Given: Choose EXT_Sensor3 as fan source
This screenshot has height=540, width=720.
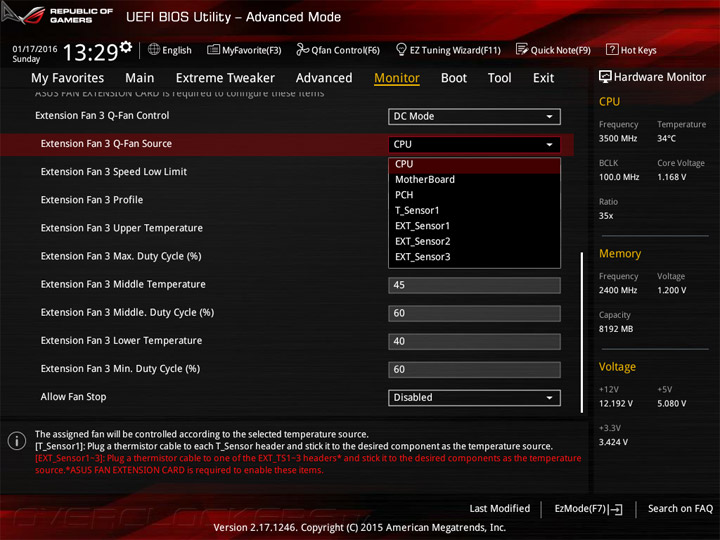Looking at the screenshot, I should tap(474, 257).
